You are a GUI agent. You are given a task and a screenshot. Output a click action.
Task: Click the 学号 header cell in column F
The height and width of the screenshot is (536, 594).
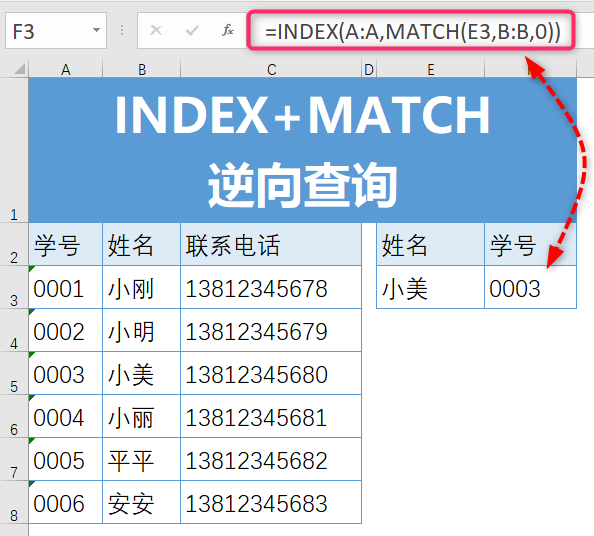(x=530, y=244)
